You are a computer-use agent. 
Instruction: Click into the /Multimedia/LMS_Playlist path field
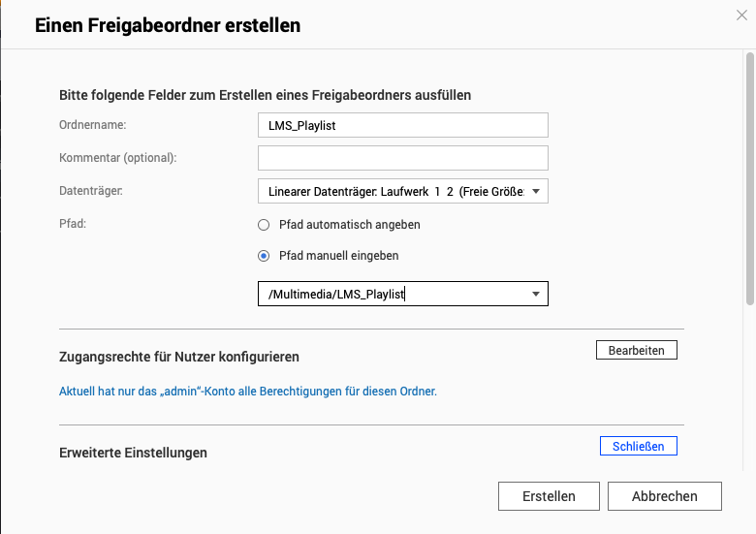coord(388,294)
